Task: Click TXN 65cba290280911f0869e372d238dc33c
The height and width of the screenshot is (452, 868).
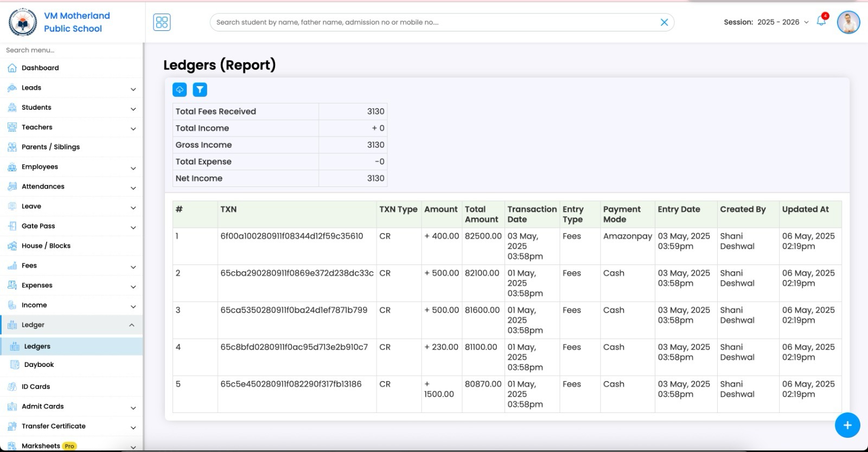Action: tap(297, 273)
